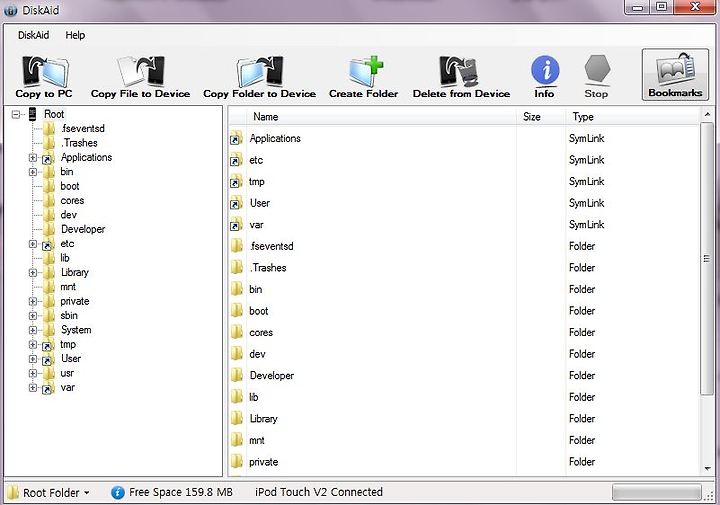
Task: Select var symlink in the tree
Action: (68, 387)
